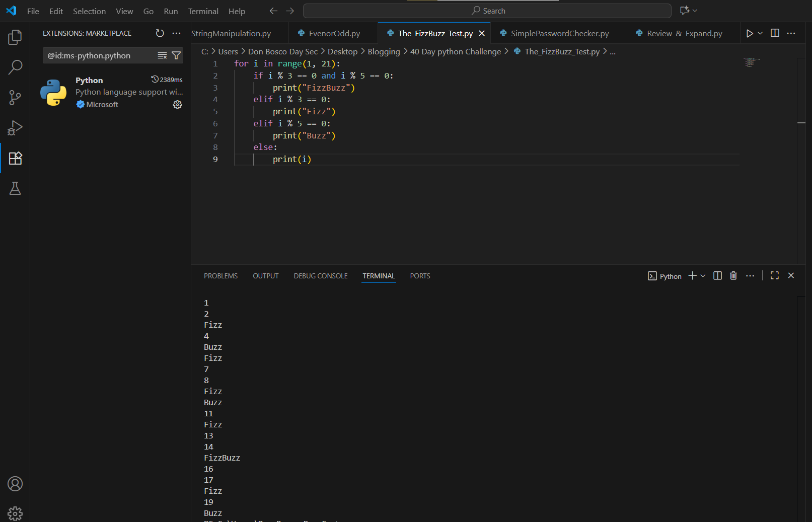The image size is (812, 522).
Task: Open the Explorer view in activity bar
Action: coord(15,37)
